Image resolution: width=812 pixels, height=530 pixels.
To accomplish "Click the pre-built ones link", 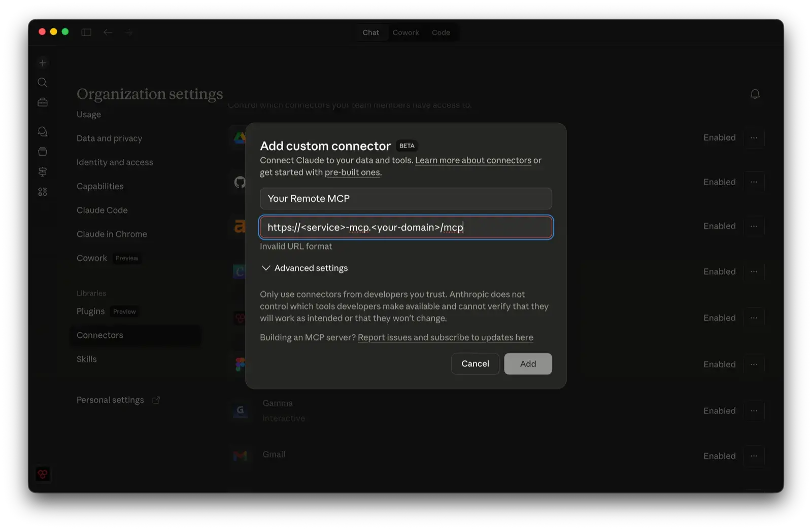I will (x=352, y=172).
